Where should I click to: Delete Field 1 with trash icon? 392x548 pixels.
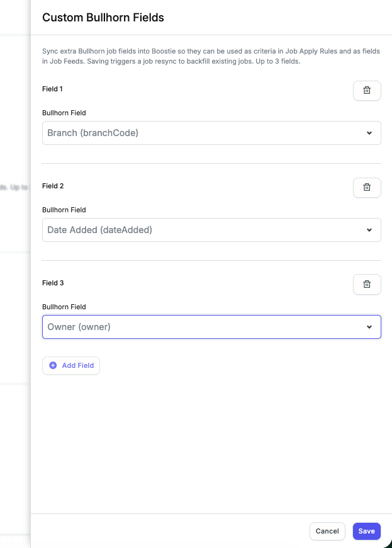pyautogui.click(x=367, y=91)
